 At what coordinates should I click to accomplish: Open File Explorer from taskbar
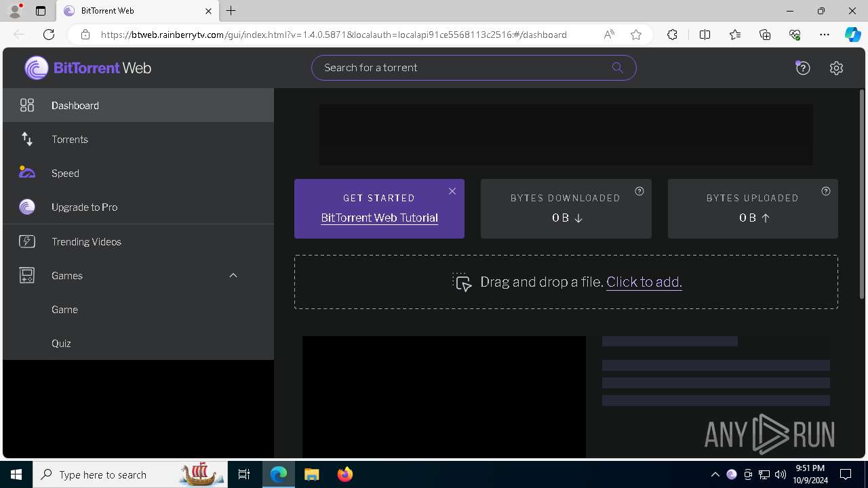pos(311,474)
